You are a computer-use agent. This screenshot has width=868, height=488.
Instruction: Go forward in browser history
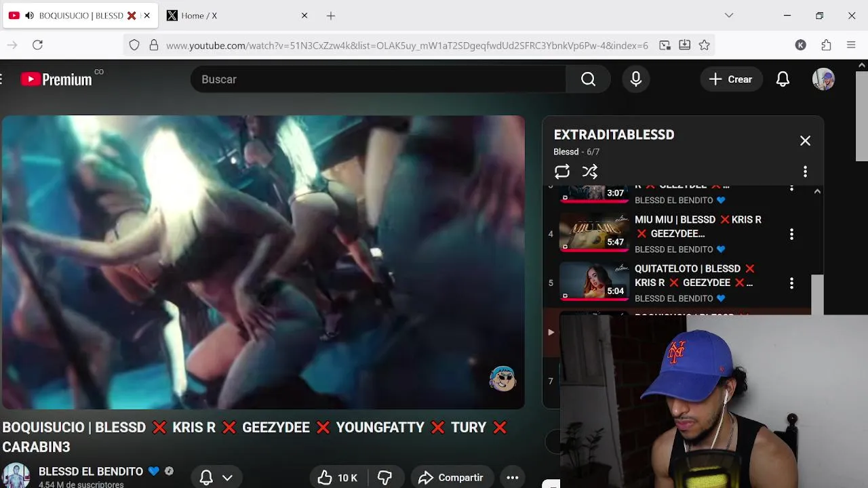tap(12, 45)
